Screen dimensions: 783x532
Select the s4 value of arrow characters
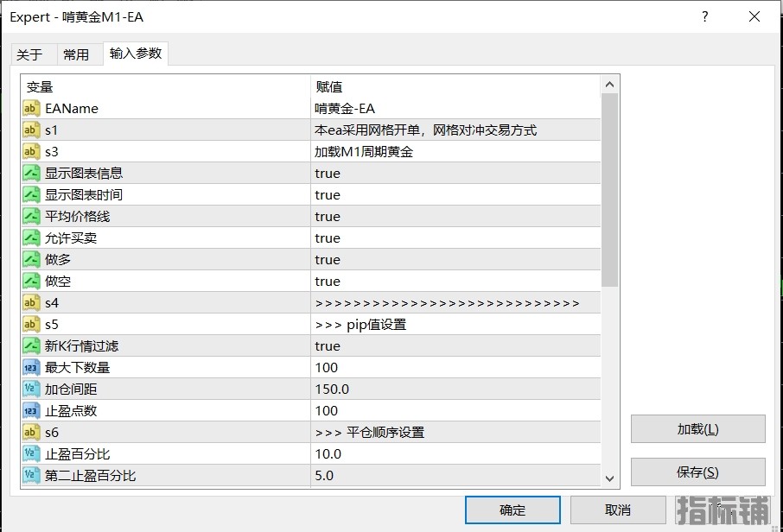point(447,303)
